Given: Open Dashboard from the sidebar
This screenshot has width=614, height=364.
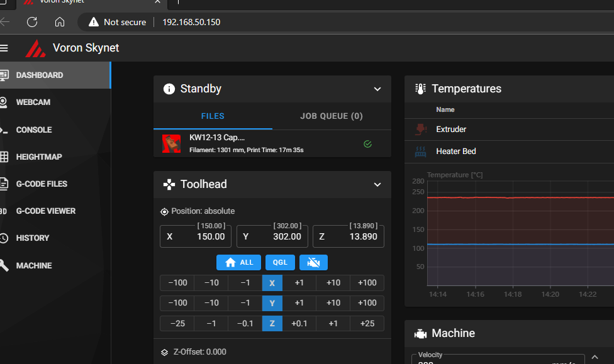Looking at the screenshot, I should point(55,75).
